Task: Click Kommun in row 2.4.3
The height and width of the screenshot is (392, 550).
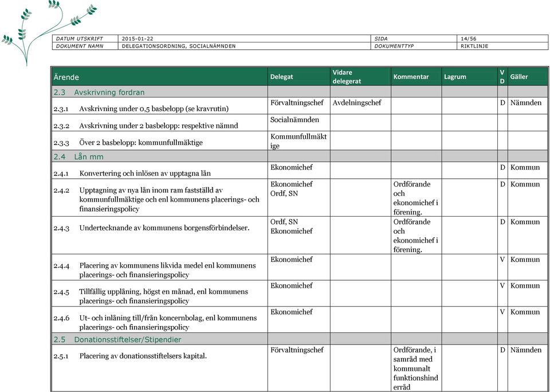Action: (x=525, y=222)
